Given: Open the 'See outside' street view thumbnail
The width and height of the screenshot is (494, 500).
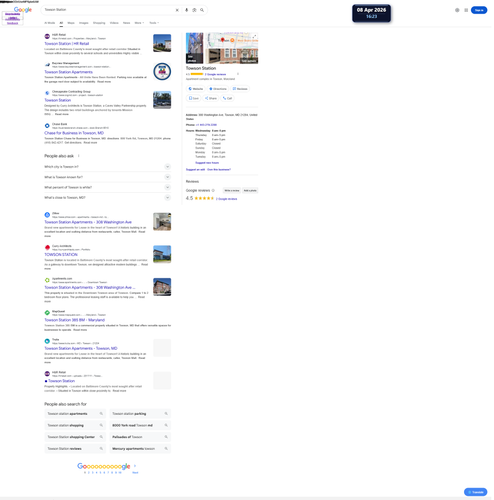Looking at the screenshot, I should (x=232, y=56).
